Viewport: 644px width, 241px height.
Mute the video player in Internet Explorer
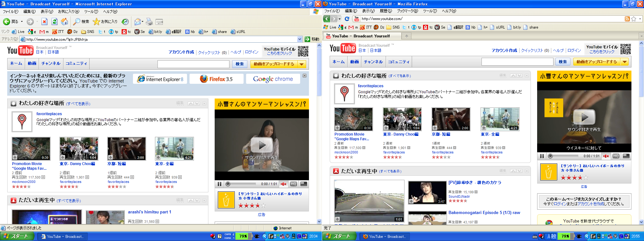(x=283, y=184)
